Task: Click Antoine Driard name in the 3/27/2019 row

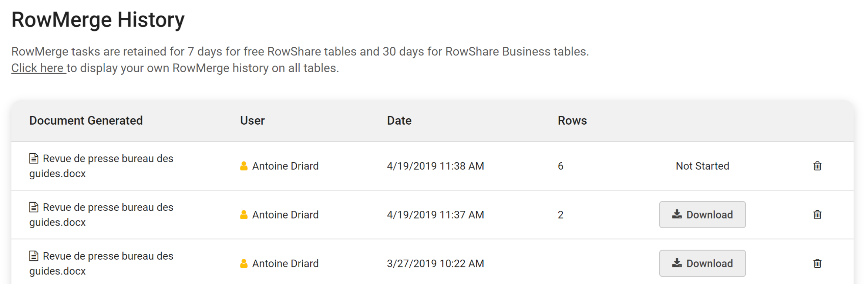Action: coord(285,264)
